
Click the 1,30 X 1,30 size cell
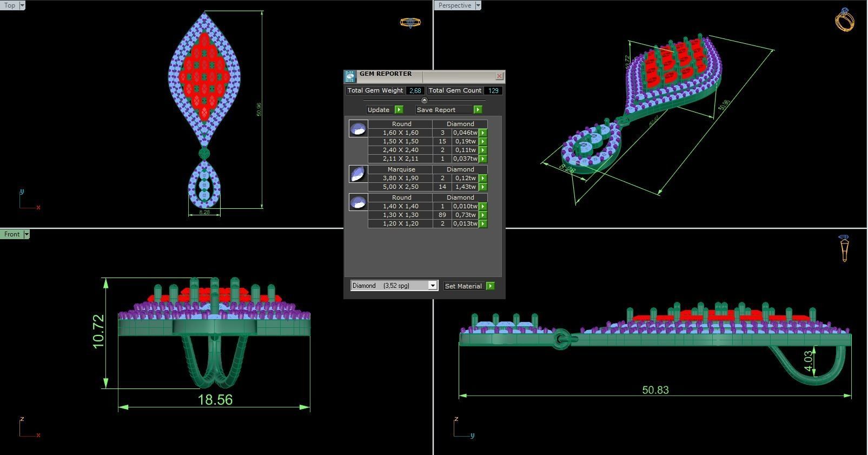click(400, 215)
